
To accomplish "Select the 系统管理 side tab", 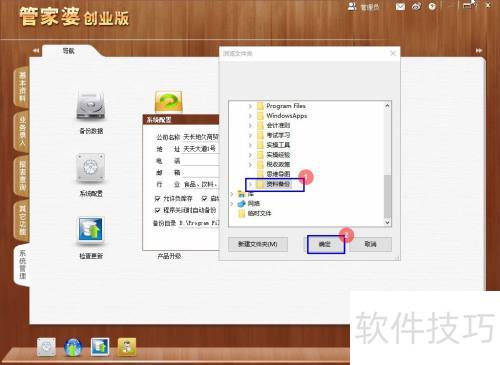I will click(x=22, y=265).
